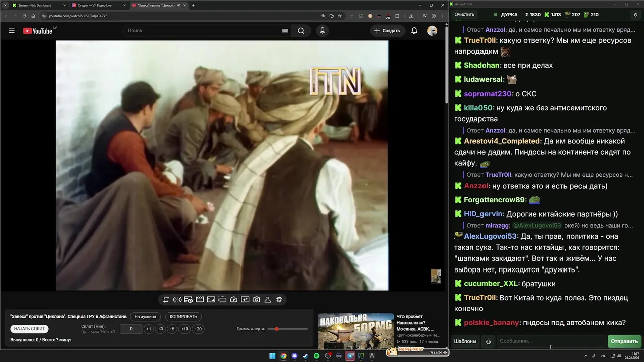
Task: Open the on-screen keyboard in YouTube search
Action: [x=285, y=31]
